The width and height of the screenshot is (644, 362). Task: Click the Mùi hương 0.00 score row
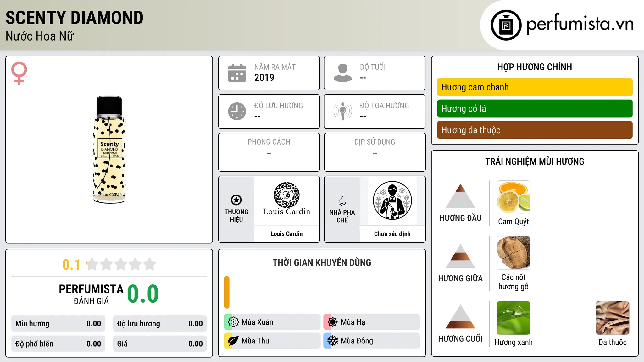point(58,324)
